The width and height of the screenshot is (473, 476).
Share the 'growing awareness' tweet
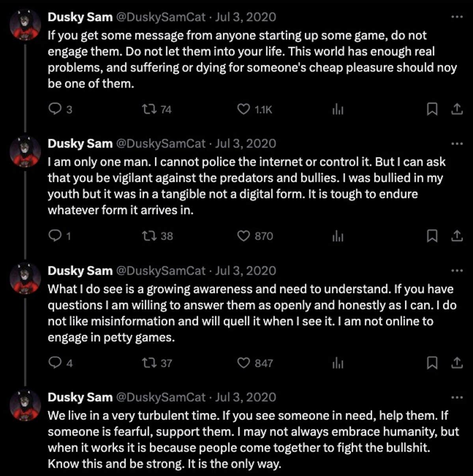(x=456, y=363)
